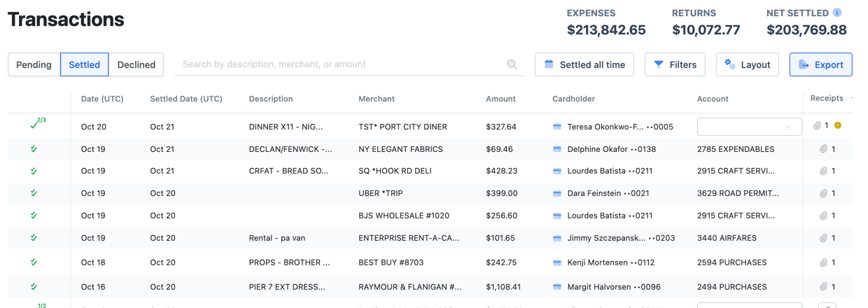Image resolution: width=868 pixels, height=308 pixels.
Task: Click the approval checkmark for Uber *Trip row
Action: coord(34,193)
